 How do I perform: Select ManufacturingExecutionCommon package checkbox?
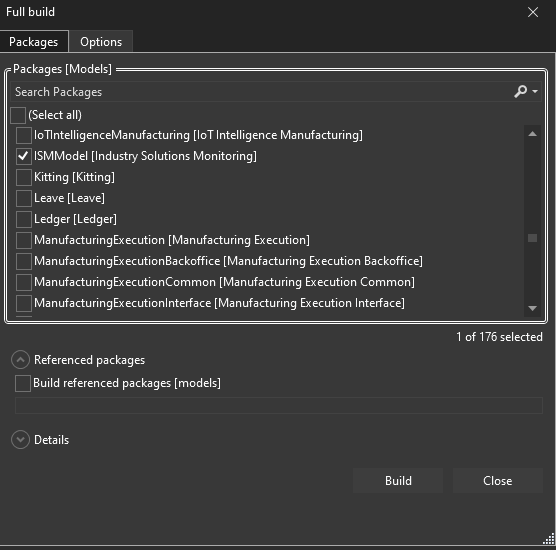tap(24, 282)
